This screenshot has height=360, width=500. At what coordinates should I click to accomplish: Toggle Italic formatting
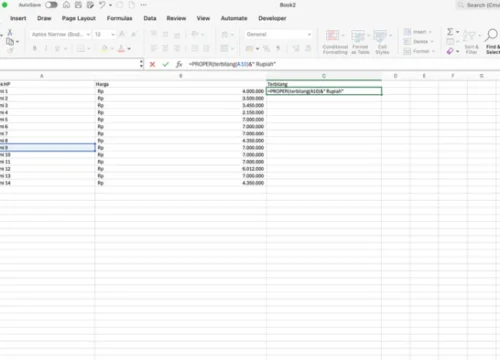pos(46,49)
